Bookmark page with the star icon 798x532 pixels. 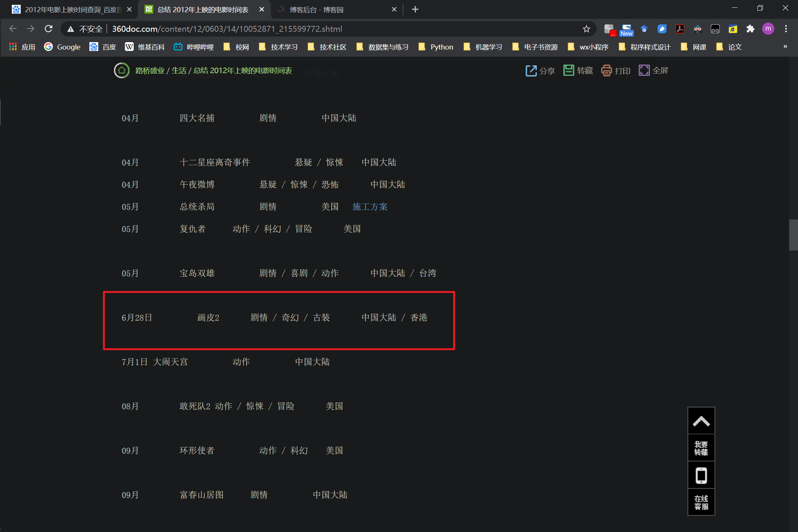click(586, 29)
